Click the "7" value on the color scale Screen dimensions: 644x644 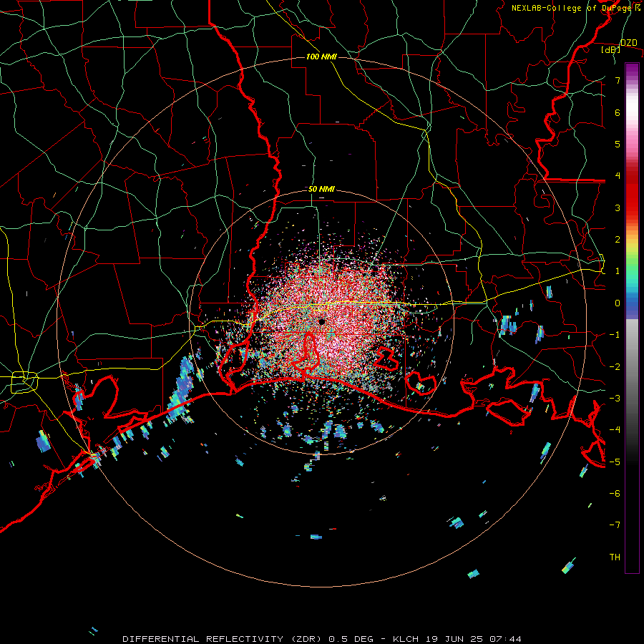[618, 80]
